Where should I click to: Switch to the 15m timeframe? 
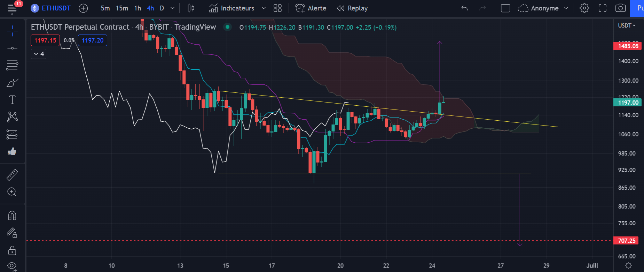(122, 8)
